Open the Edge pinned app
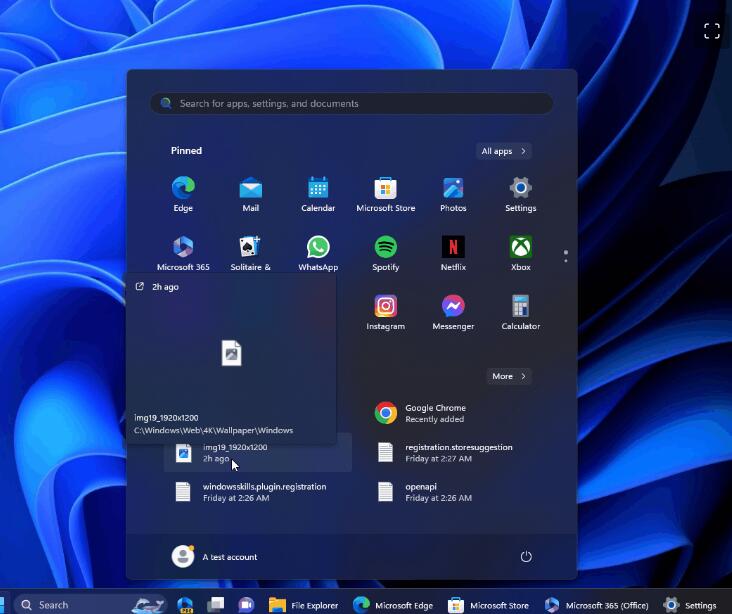Viewport: 732px width, 614px height. click(183, 195)
